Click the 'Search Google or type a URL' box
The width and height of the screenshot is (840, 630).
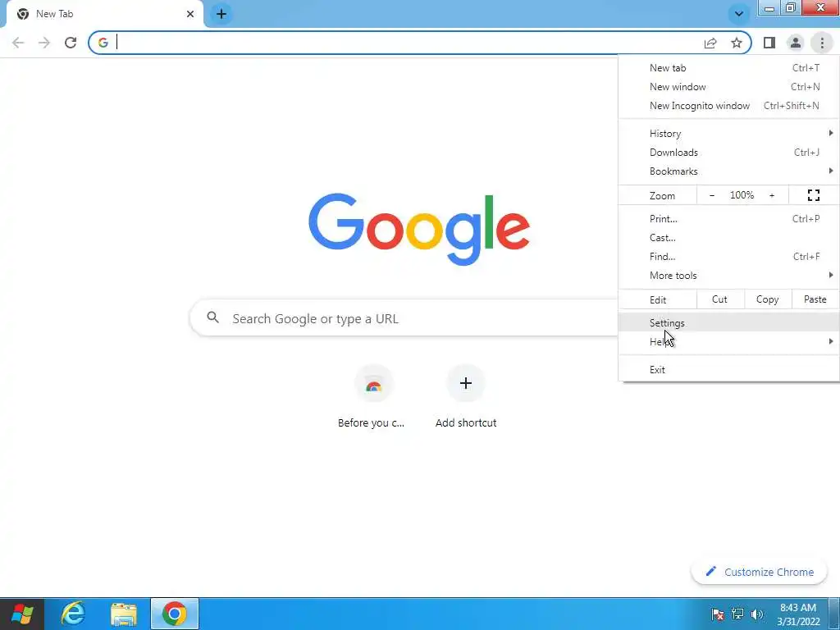coord(404,318)
